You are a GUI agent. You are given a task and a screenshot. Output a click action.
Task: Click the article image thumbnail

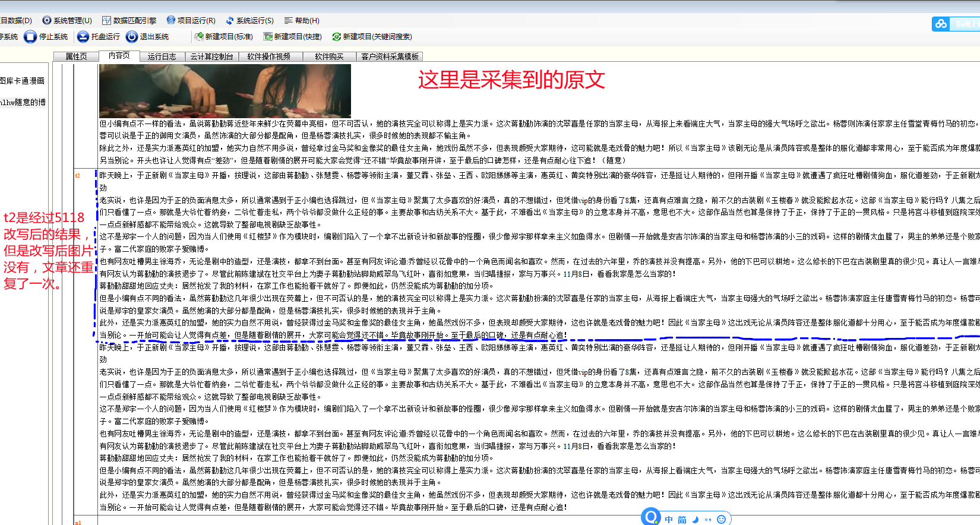225,90
